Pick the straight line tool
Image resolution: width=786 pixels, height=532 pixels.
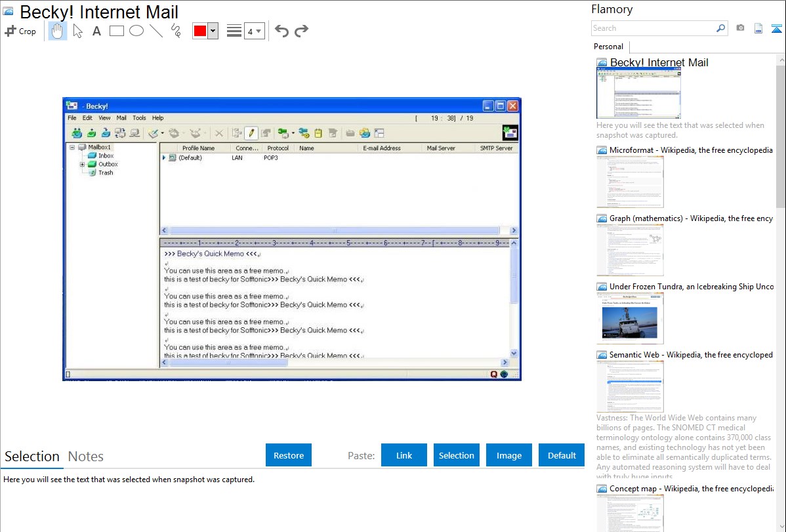tap(156, 31)
